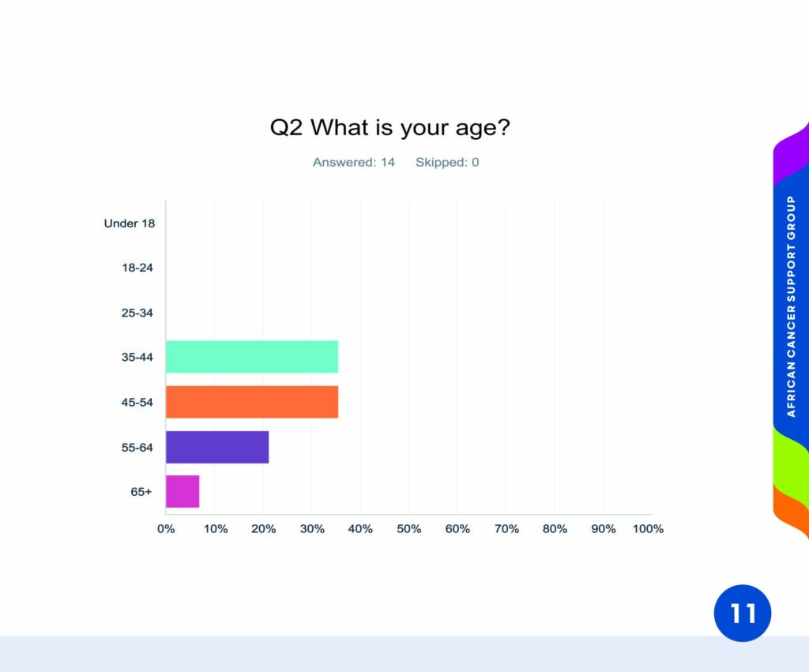
Task: Click the 'African Cancer Support Group' side banner
Action: coord(791,306)
